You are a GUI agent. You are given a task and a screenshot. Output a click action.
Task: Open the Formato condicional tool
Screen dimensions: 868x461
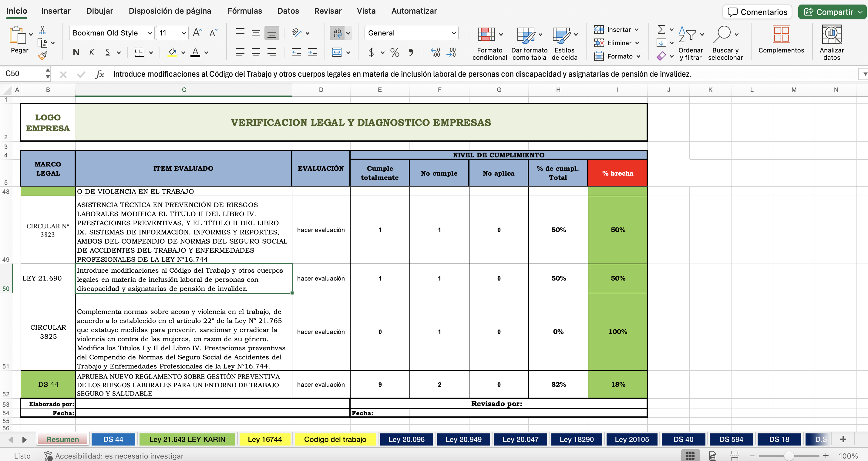click(x=488, y=42)
